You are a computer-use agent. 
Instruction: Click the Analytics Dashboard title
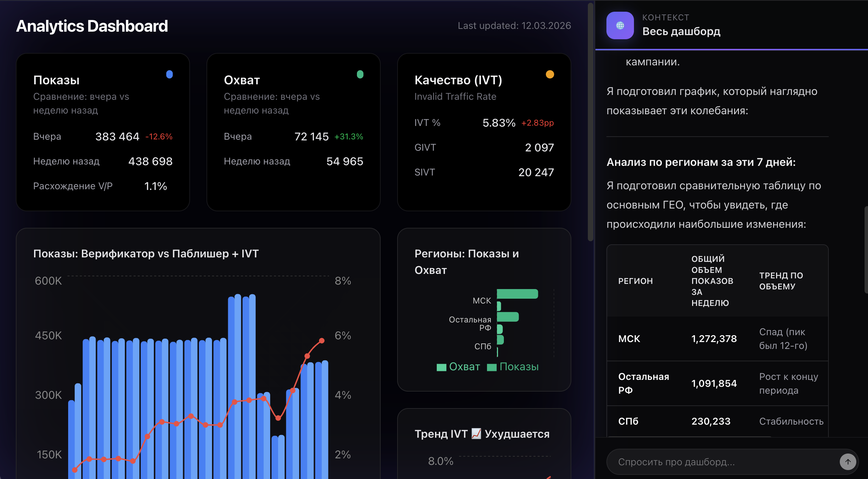[x=92, y=26]
